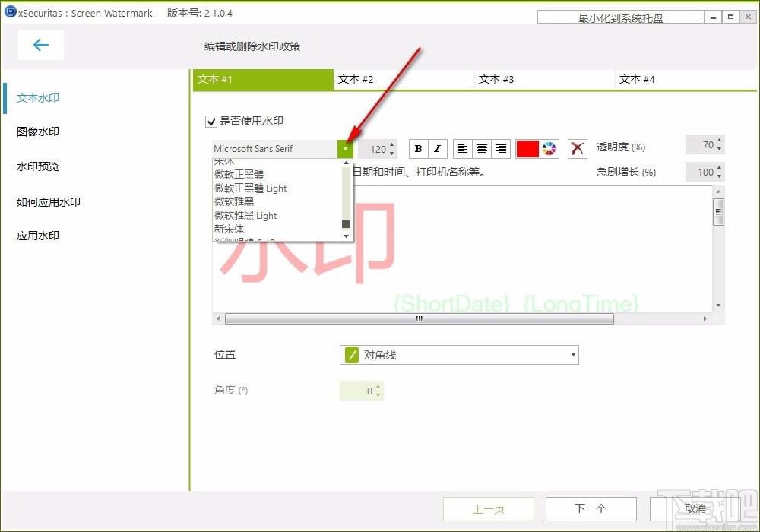Expand the 对角线 position dropdown
760x532 pixels.
573,355
